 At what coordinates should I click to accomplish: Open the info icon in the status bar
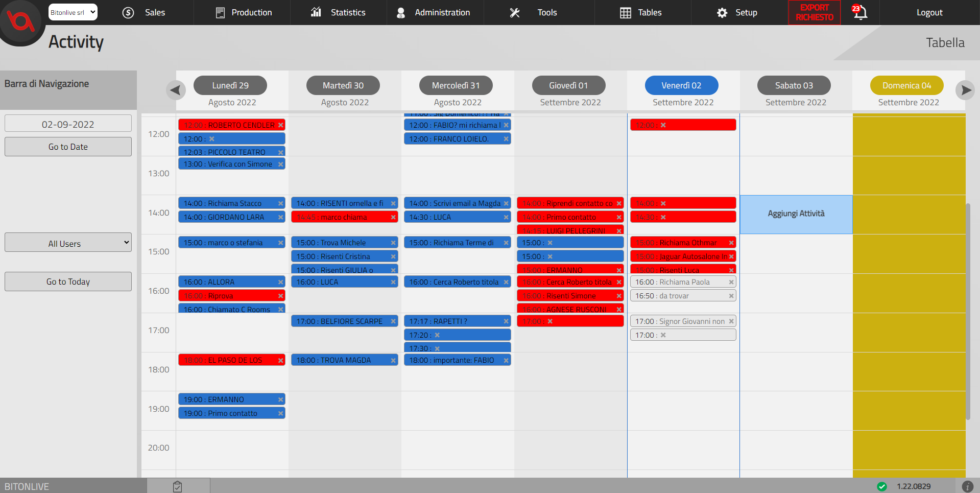pyautogui.click(x=967, y=486)
